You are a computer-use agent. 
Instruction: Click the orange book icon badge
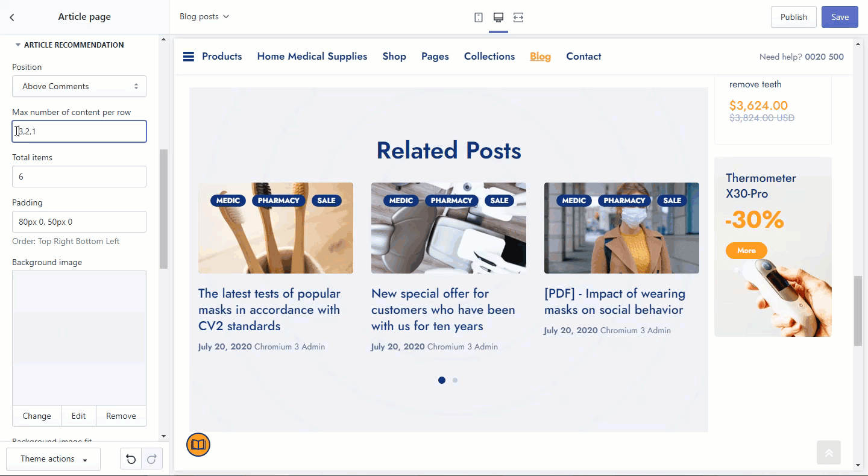coord(198,445)
